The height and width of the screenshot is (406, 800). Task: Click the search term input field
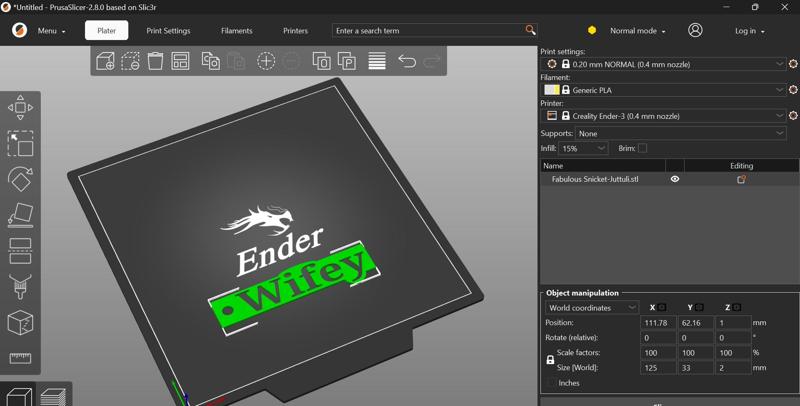(x=429, y=31)
